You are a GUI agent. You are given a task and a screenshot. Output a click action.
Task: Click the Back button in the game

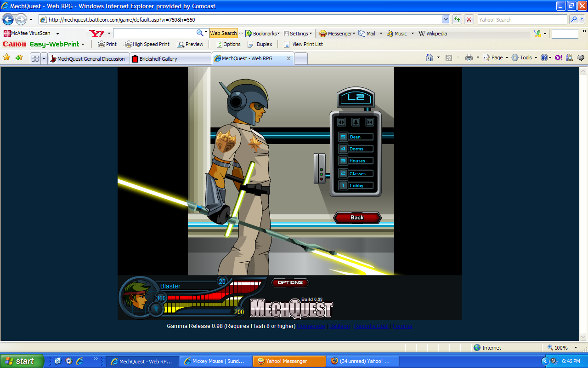point(357,218)
